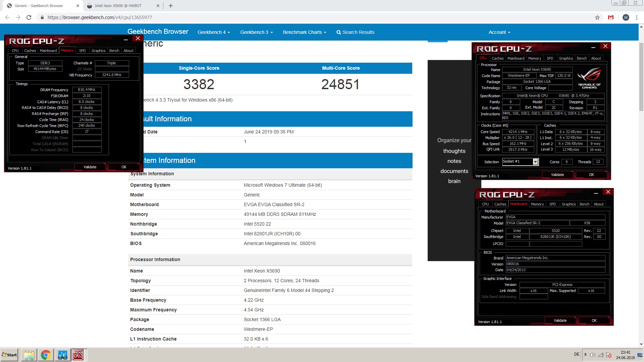Expand the Geekbench 4 menu
The height and width of the screenshot is (362, 644).
coord(214,32)
